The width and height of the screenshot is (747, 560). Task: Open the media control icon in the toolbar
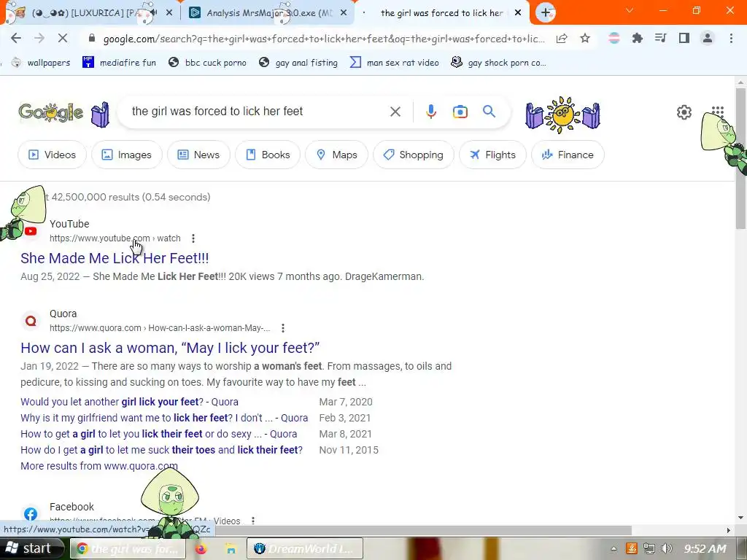(661, 39)
